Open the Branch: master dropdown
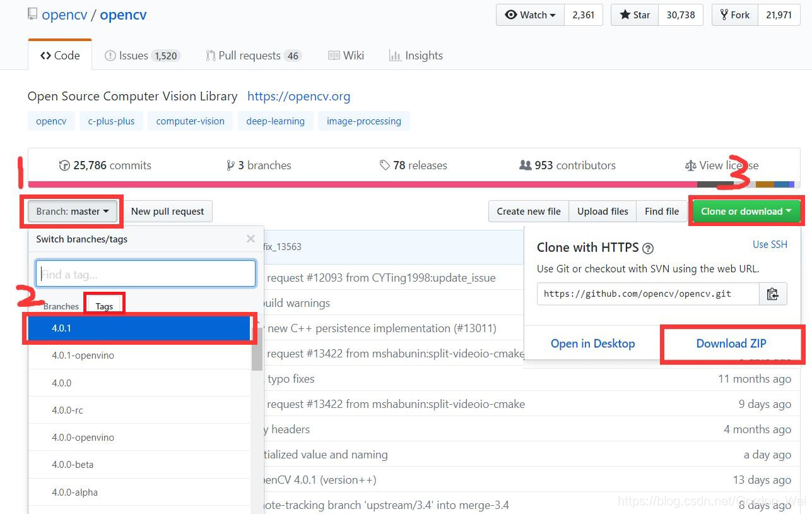This screenshot has width=812, height=514. coord(71,211)
